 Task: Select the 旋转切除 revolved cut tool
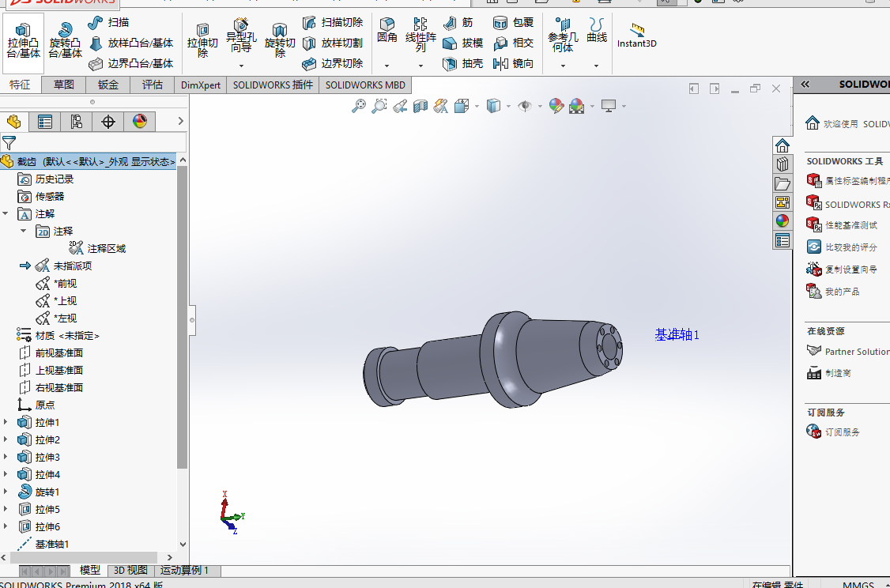click(x=280, y=41)
